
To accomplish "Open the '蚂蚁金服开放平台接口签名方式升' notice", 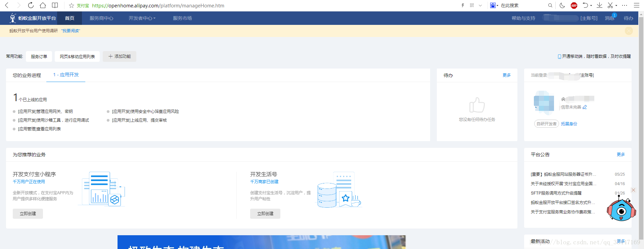I will [563, 203].
